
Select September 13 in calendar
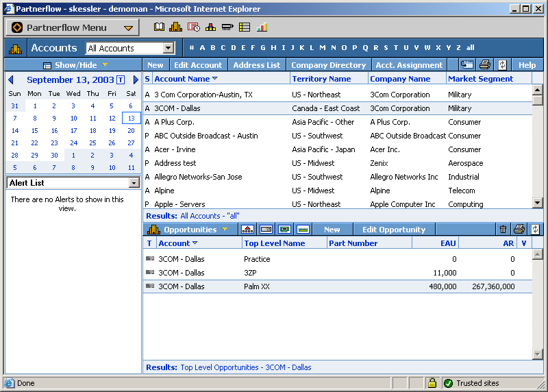(x=131, y=118)
